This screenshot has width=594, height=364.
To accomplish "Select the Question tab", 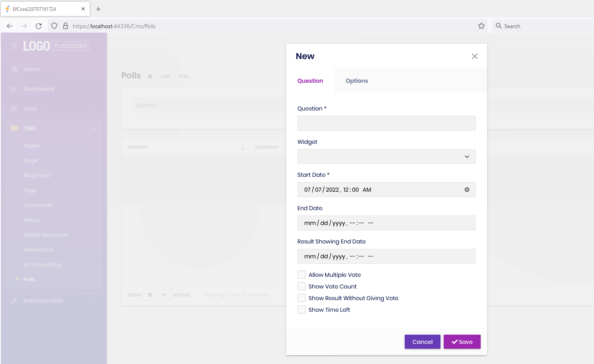I will [310, 81].
